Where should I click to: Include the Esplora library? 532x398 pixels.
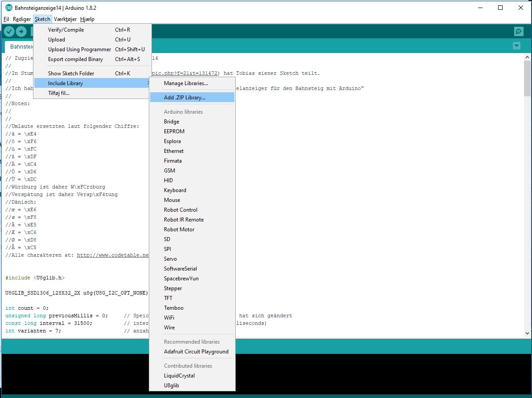[192, 141]
